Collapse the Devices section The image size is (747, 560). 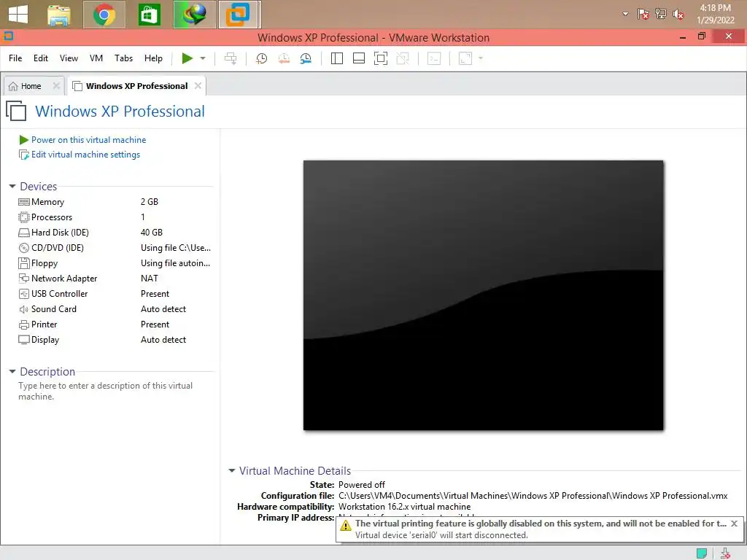(12, 186)
